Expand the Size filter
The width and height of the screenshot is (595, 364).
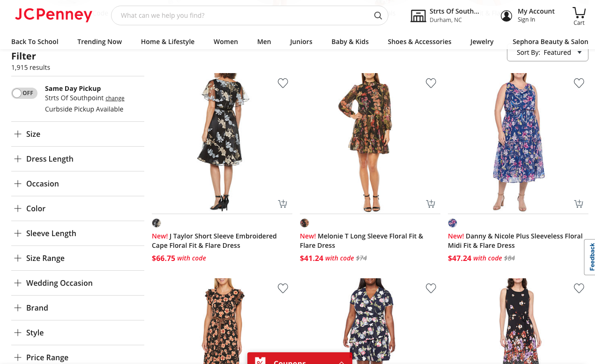tap(78, 134)
